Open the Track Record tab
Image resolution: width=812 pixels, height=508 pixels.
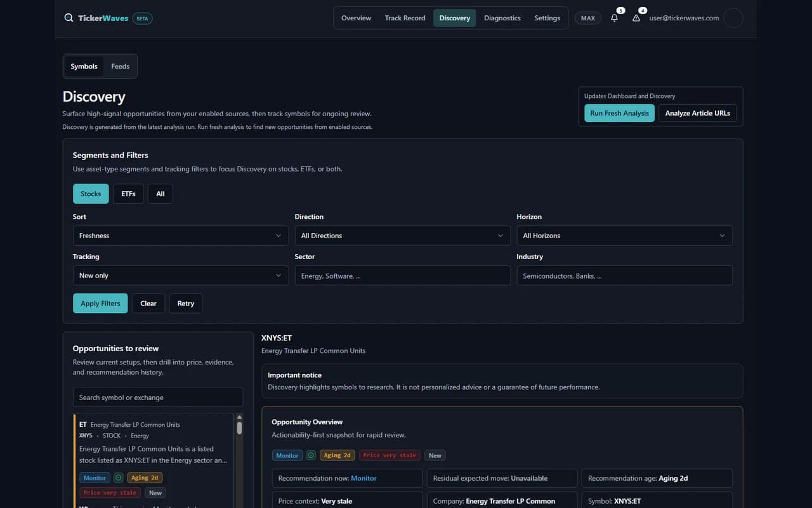(x=405, y=18)
